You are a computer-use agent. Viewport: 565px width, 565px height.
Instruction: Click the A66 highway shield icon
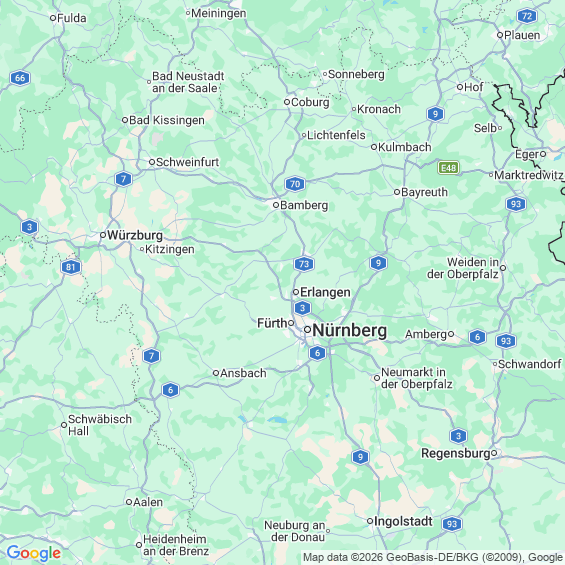click(20, 78)
